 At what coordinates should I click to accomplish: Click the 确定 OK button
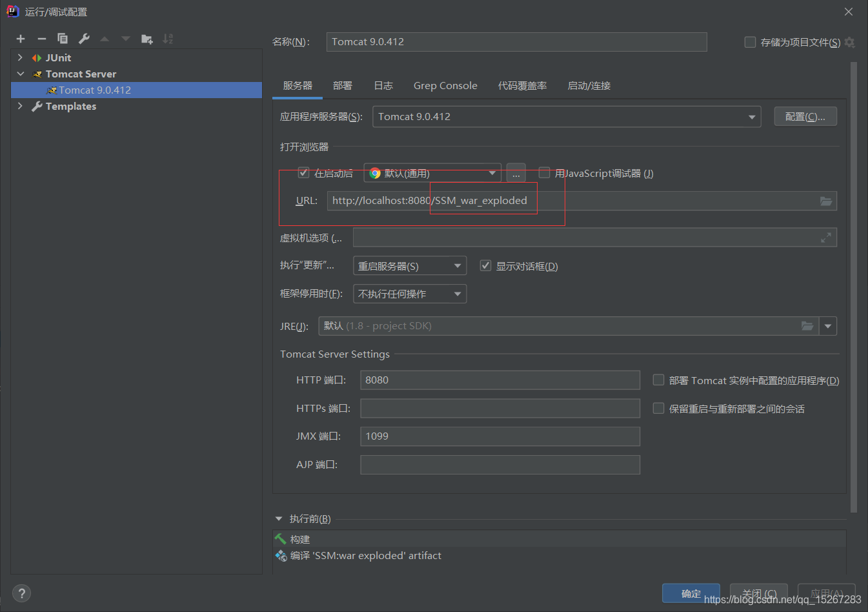coord(691,593)
